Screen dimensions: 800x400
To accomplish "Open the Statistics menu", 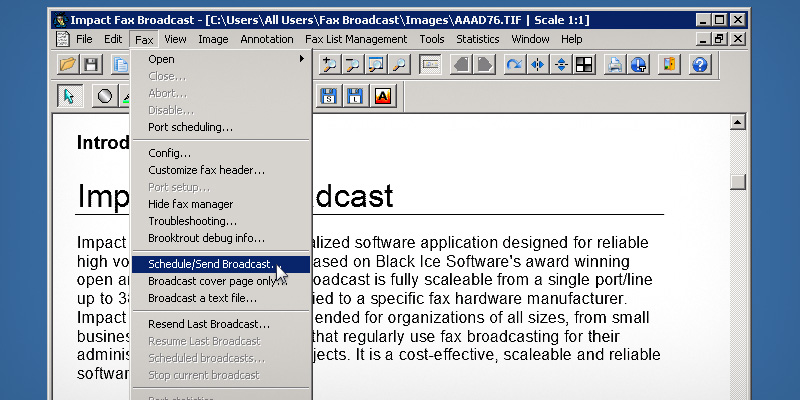I will point(477,39).
